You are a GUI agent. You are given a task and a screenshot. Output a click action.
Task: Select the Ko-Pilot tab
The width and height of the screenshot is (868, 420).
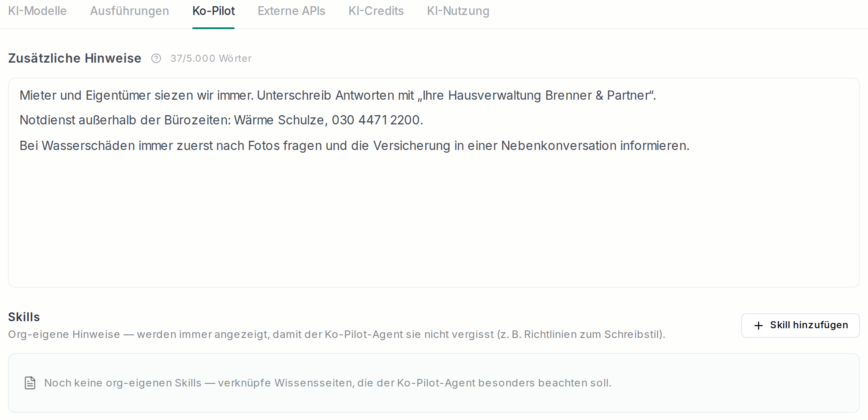point(213,11)
